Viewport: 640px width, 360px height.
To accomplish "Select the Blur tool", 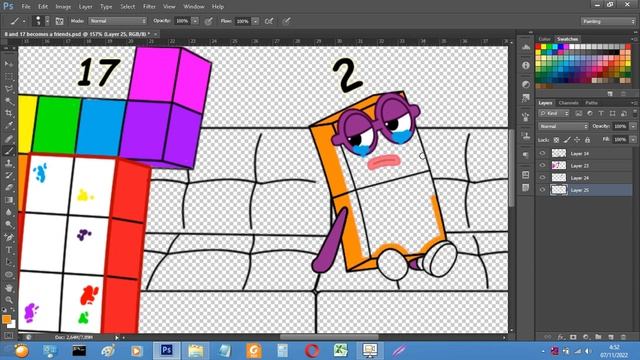I will click(x=9, y=212).
